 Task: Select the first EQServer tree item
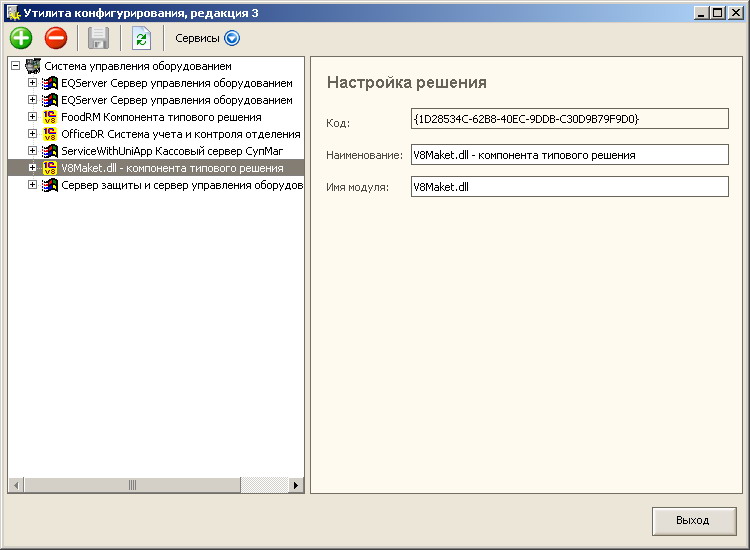pos(176,83)
